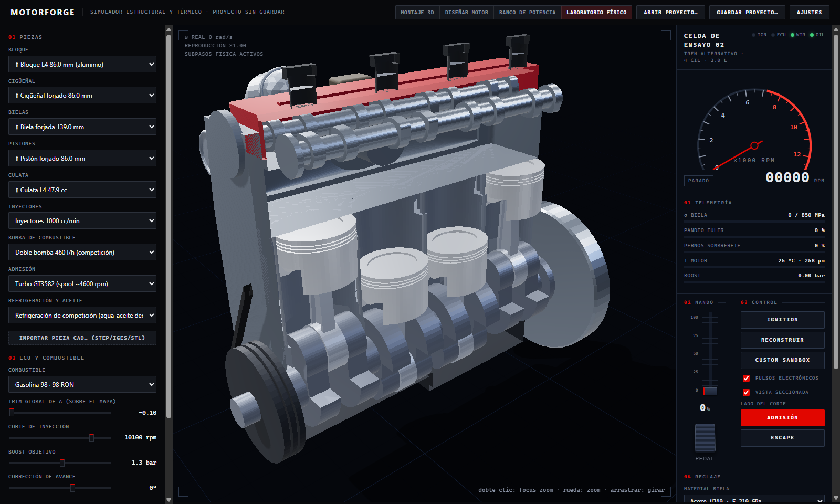Click the 00000 RPM readout
The image size is (840, 504).
pyautogui.click(x=787, y=177)
